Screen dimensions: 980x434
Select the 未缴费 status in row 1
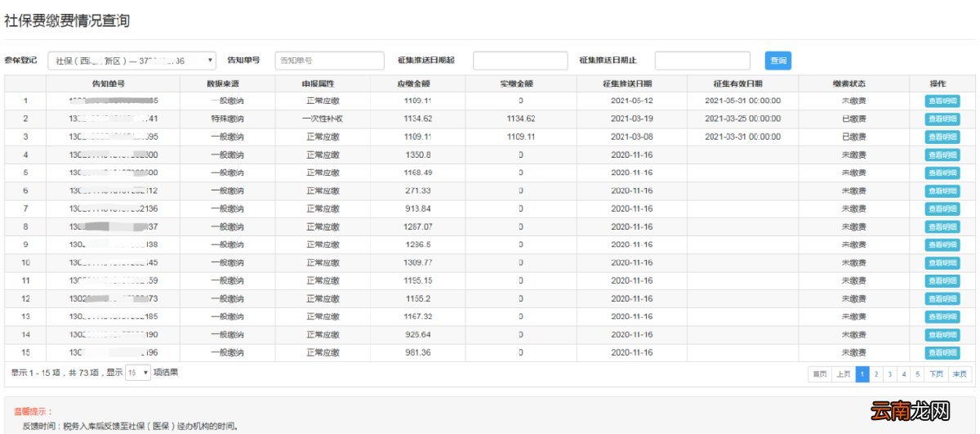[853, 101]
